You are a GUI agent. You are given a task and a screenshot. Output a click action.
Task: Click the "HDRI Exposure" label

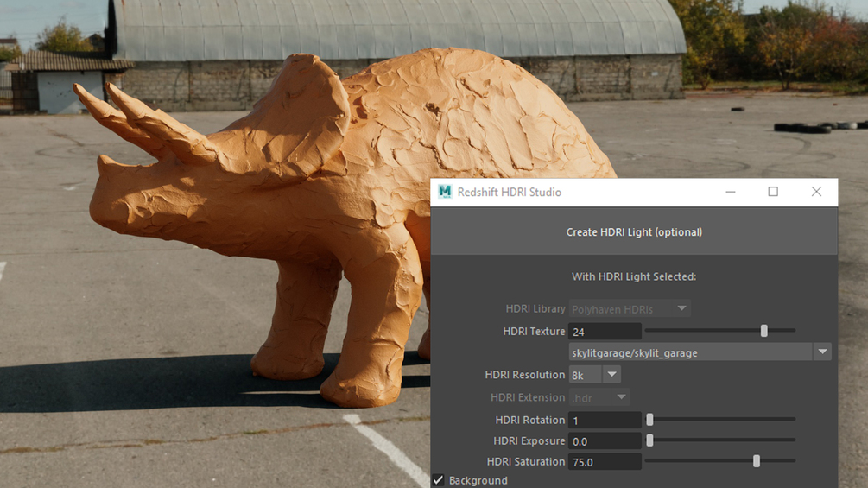click(x=529, y=440)
